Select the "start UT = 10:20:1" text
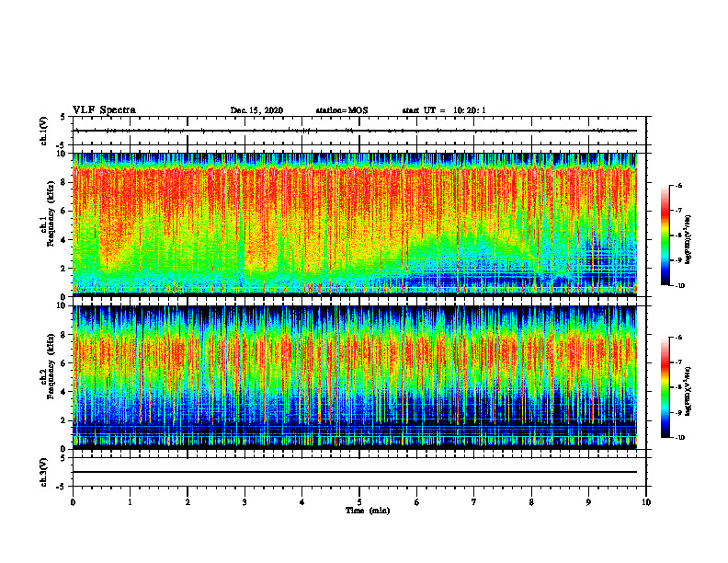728x563 pixels. point(444,110)
